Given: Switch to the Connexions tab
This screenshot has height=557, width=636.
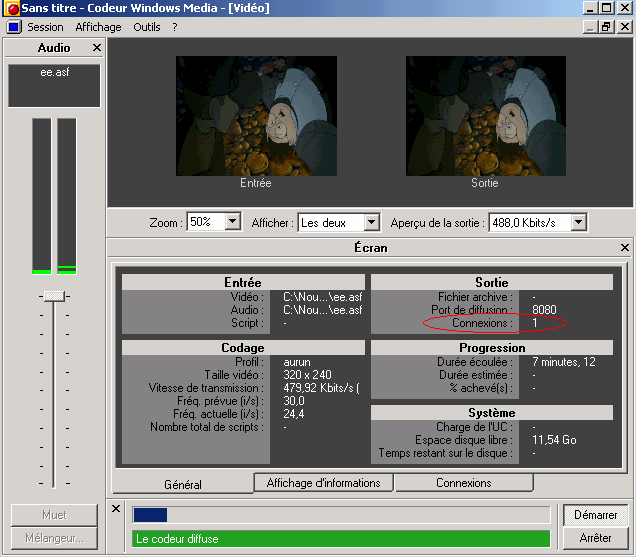Looking at the screenshot, I should [x=464, y=483].
